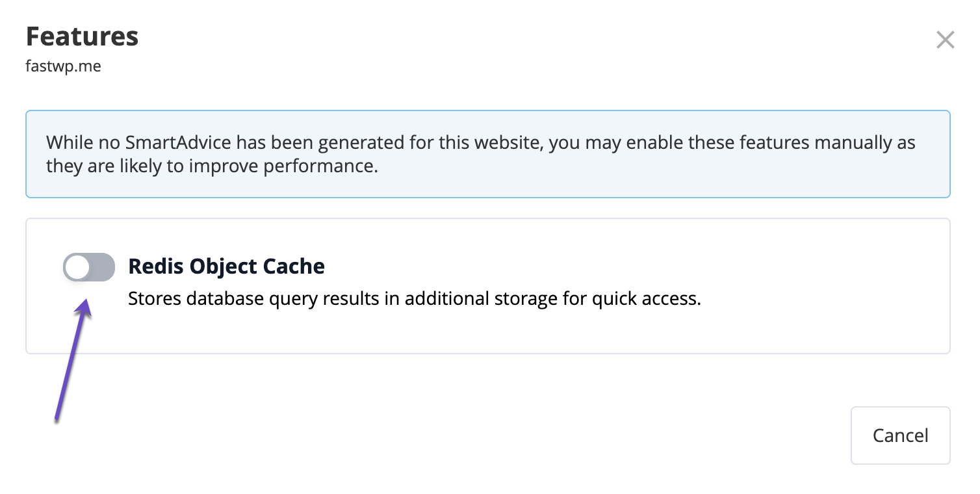Viewport: 980px width, 494px height.
Task: Click the grey track of the toggle switch
Action: click(x=101, y=267)
